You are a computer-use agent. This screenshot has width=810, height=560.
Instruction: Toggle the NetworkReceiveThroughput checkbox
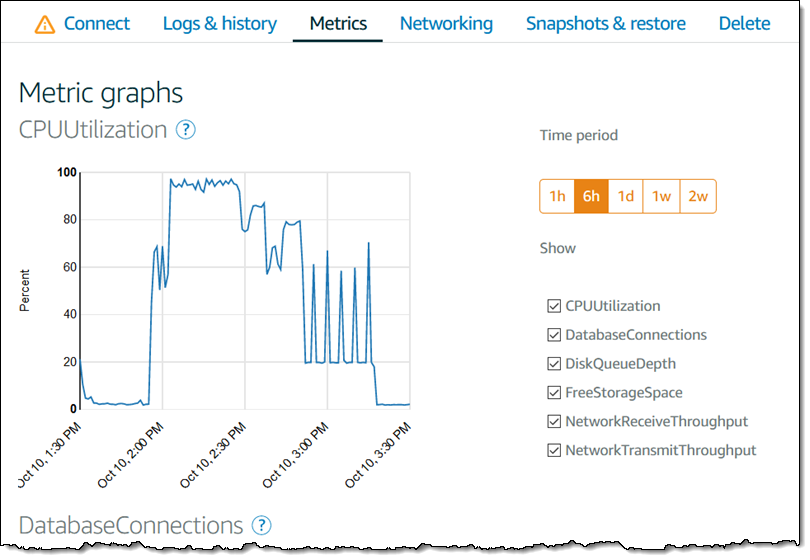pyautogui.click(x=554, y=422)
